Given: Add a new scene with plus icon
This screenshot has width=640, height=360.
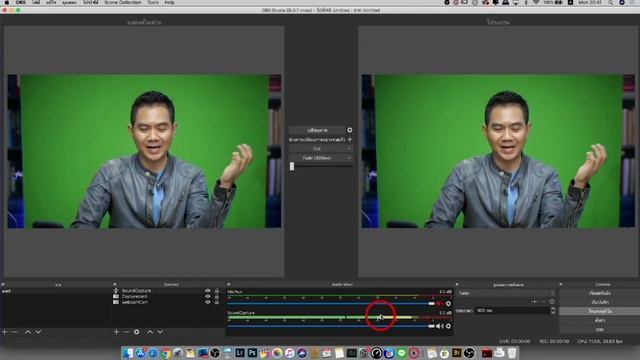Looking at the screenshot, I should pos(5,332).
